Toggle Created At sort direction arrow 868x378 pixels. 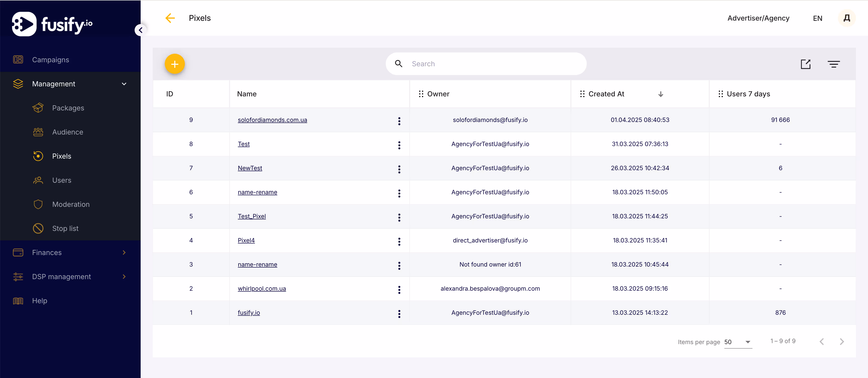[x=661, y=94]
